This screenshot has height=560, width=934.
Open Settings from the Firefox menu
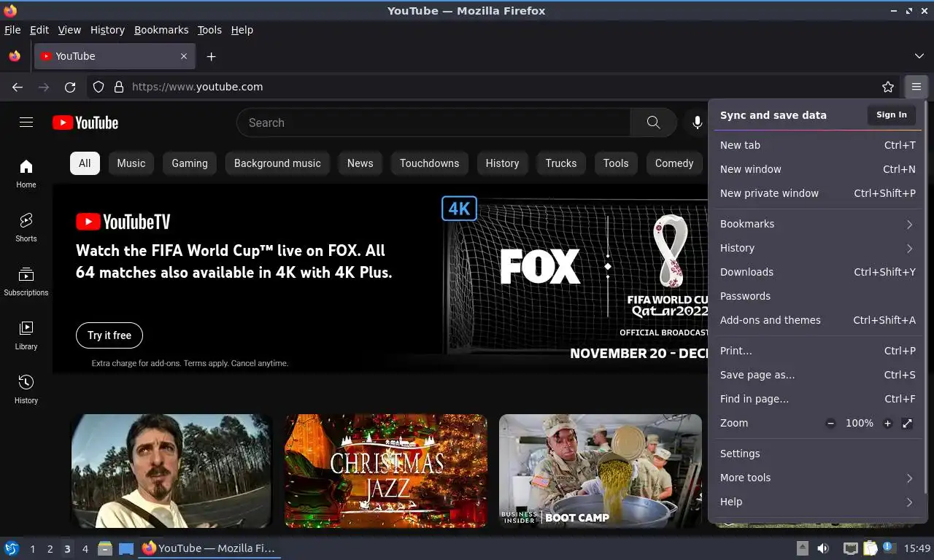click(817, 454)
